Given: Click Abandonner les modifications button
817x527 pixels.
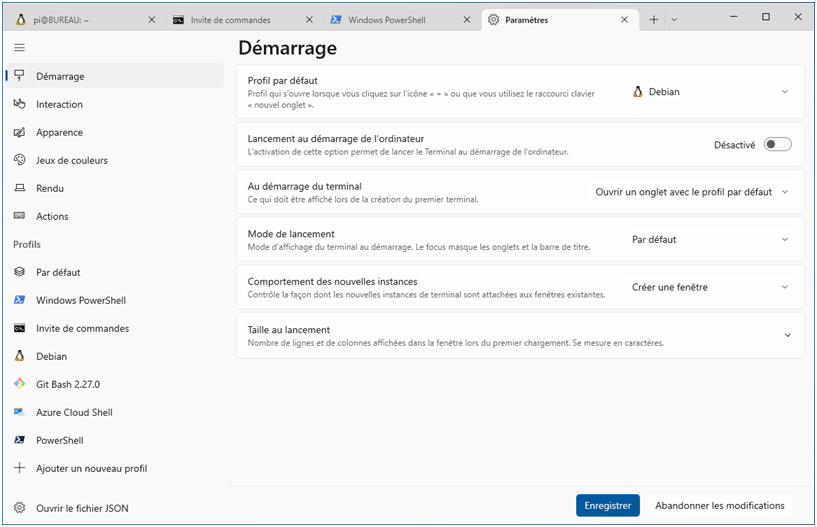Looking at the screenshot, I should 719,506.
